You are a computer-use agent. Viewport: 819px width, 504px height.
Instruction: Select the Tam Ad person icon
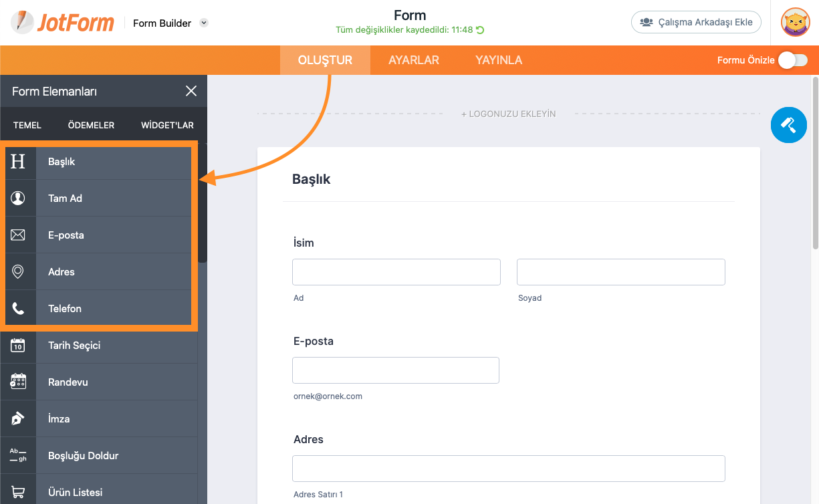click(x=18, y=199)
